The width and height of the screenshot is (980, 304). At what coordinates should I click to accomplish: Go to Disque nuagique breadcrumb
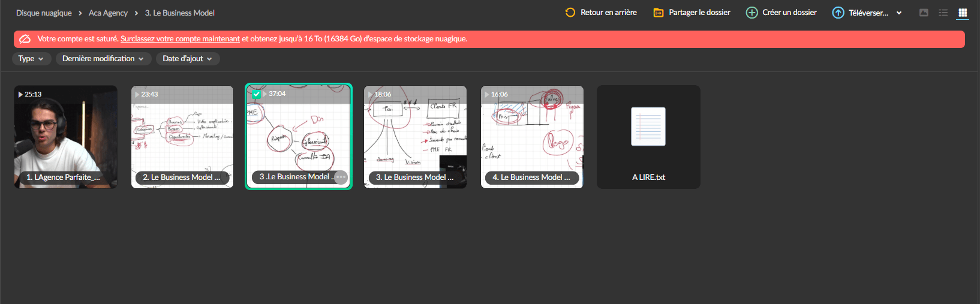pos(44,13)
